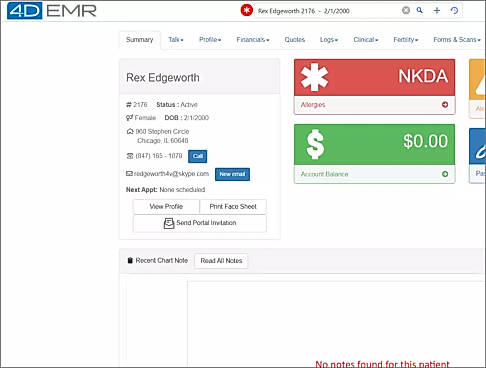
Task: Click the Account Balance link
Action: tap(324, 174)
